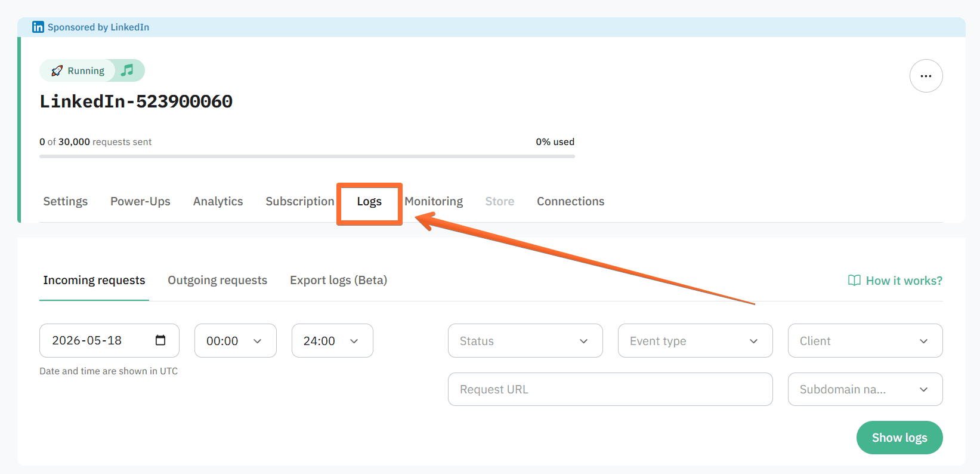Switch to the Monitoring tab

(x=434, y=201)
